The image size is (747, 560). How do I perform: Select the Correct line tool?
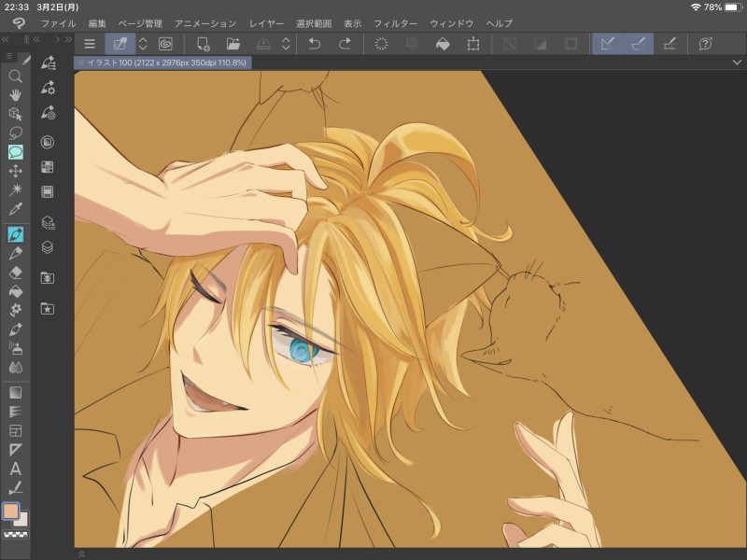[15, 488]
